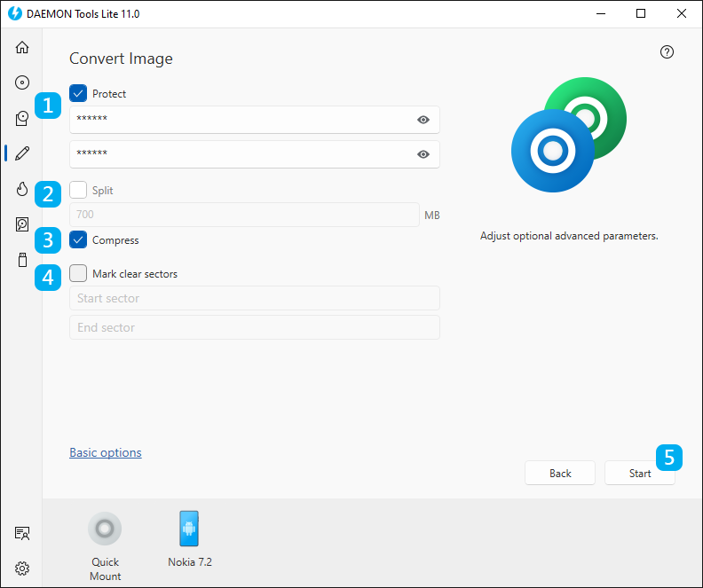Viewport: 703px width, 588px height.
Task: Minimize the DAEMON Tools window
Action: pyautogui.click(x=601, y=13)
